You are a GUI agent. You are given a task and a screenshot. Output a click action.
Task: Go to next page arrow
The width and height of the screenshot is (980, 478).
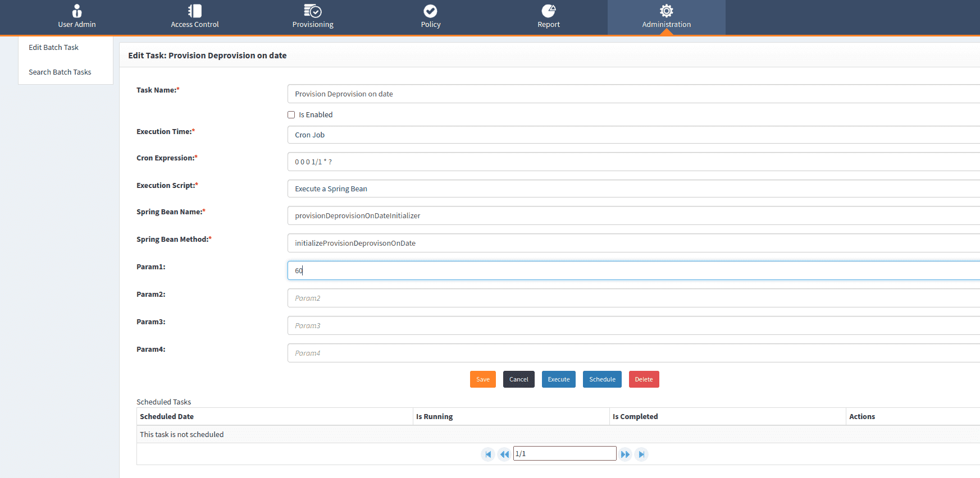(625, 454)
